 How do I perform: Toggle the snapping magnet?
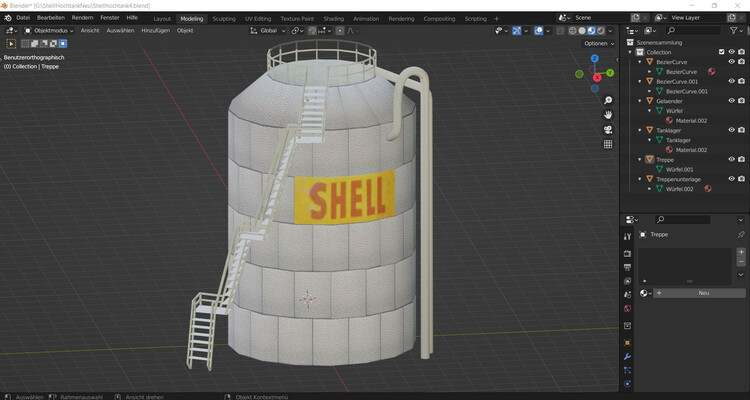tap(312, 31)
